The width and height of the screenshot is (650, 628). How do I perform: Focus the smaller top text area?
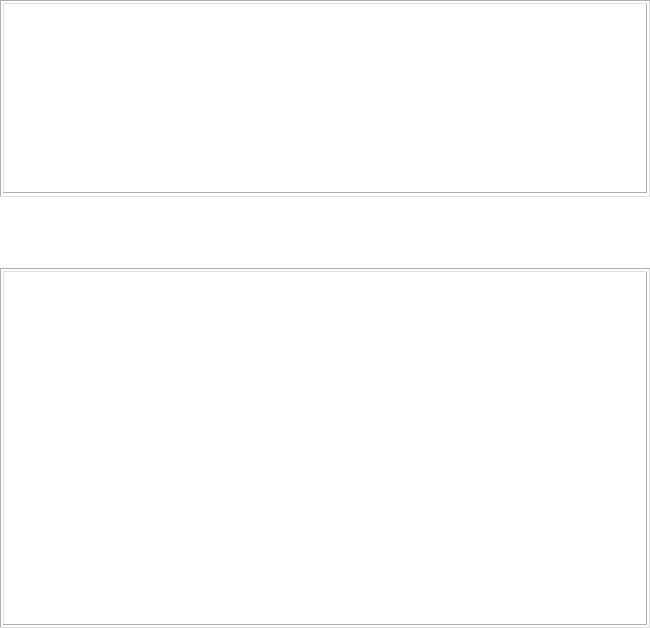pos(325,98)
